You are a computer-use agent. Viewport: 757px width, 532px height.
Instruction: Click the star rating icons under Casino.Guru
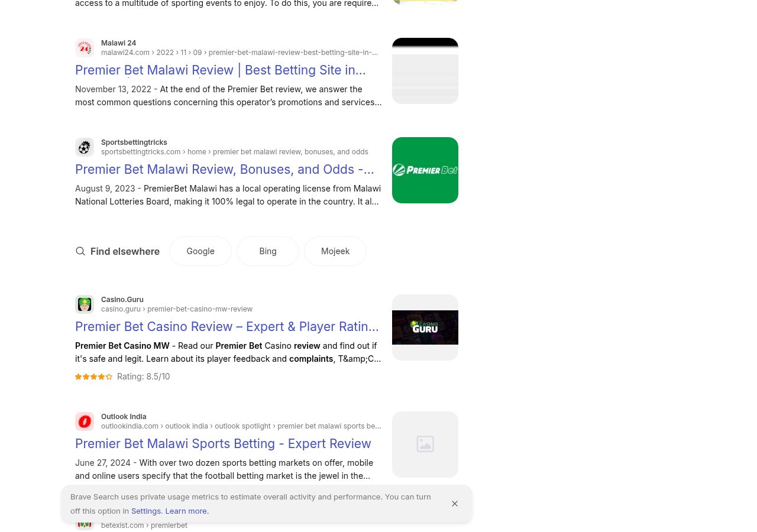tap(93, 377)
